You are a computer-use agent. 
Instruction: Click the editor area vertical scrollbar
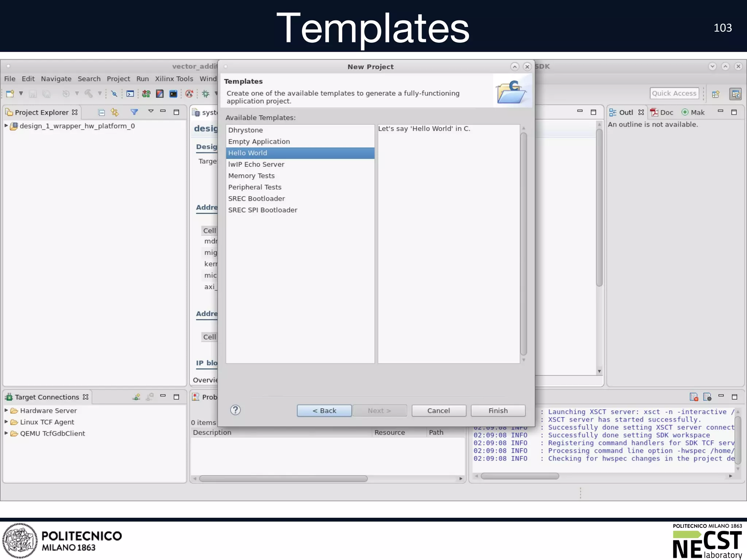click(599, 208)
